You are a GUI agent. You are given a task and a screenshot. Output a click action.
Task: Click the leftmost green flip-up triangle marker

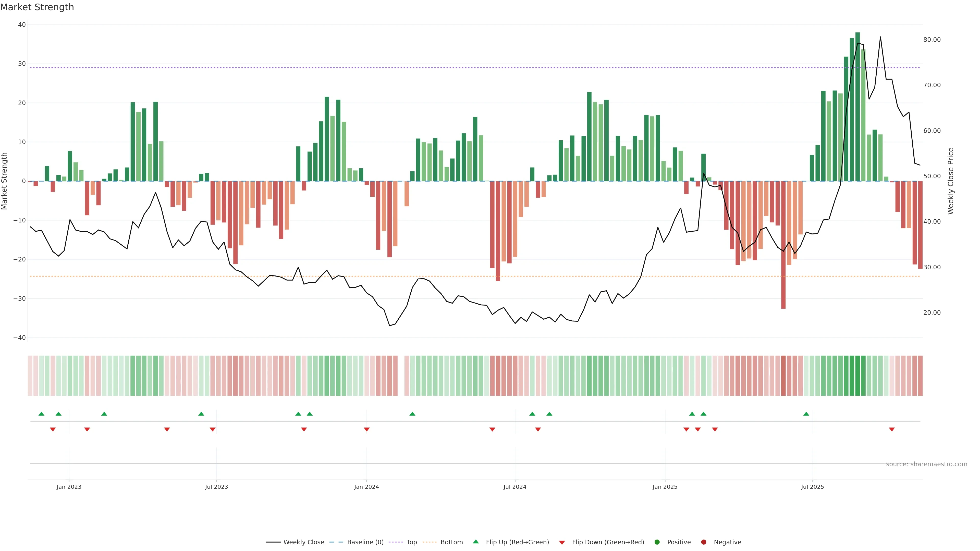coord(41,414)
